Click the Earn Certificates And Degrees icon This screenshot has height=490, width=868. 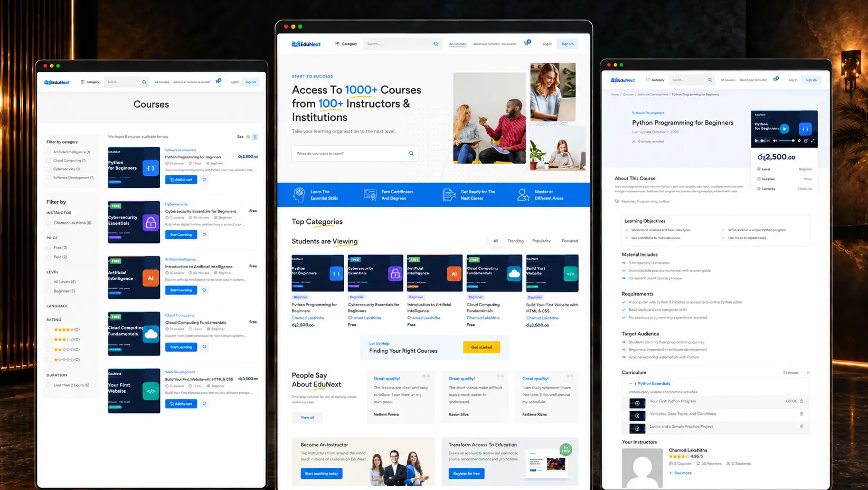click(370, 195)
